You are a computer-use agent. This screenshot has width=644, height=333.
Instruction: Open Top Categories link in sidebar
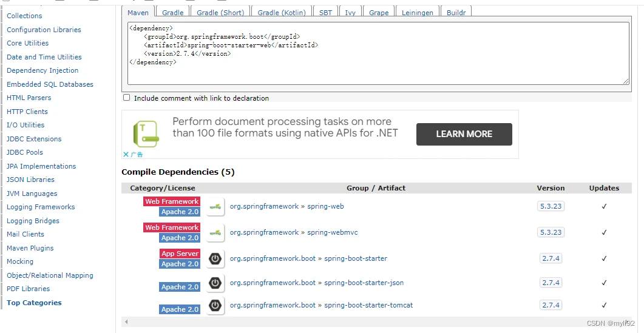click(x=34, y=303)
